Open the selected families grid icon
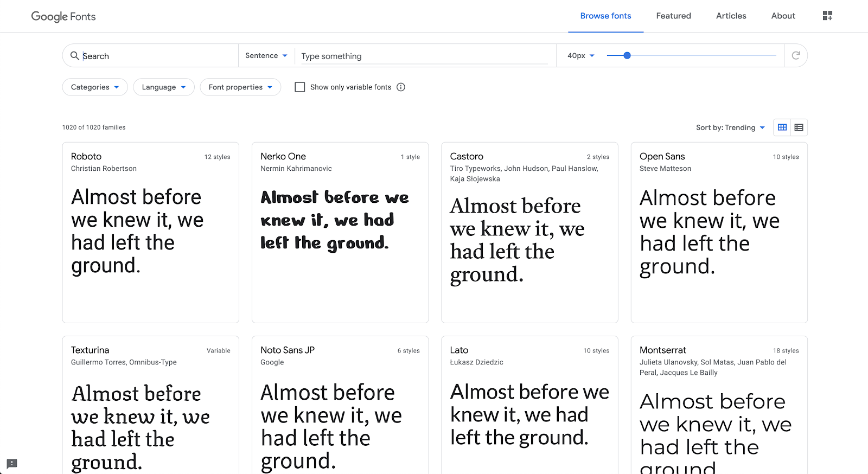This screenshot has width=868, height=474. point(827,16)
